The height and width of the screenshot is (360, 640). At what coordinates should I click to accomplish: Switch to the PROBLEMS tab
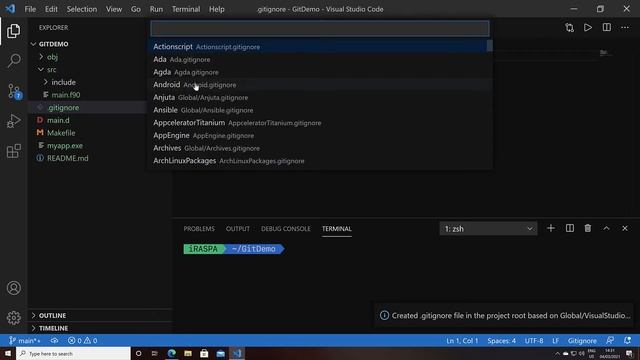pos(199,229)
